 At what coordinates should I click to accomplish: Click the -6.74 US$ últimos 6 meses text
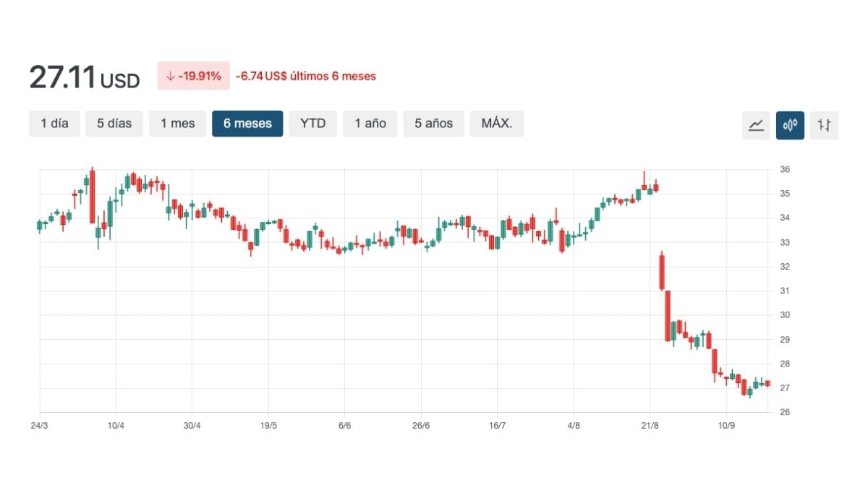305,76
